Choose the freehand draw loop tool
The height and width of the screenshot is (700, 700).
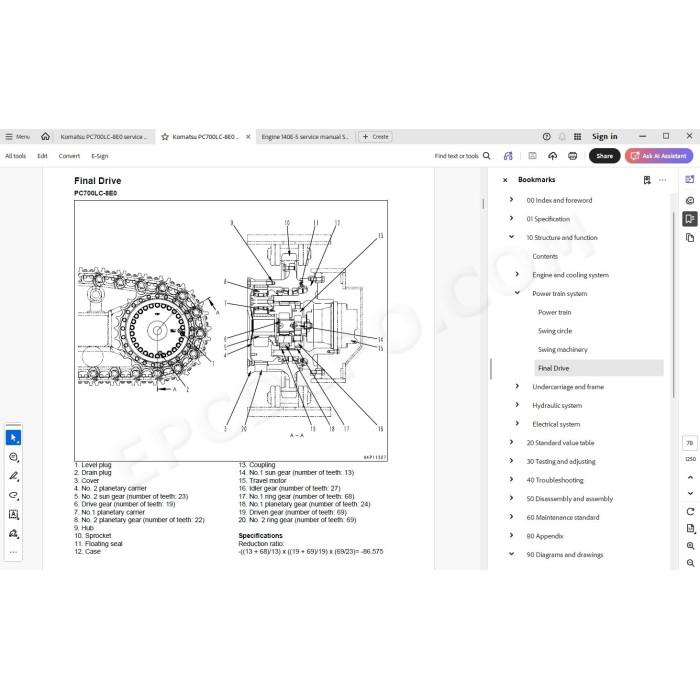click(x=13, y=495)
